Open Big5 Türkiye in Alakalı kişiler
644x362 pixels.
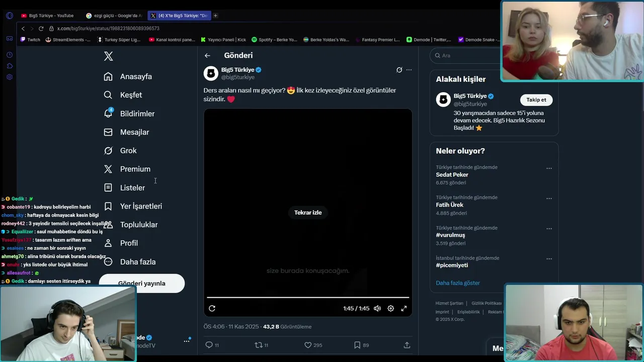[470, 96]
